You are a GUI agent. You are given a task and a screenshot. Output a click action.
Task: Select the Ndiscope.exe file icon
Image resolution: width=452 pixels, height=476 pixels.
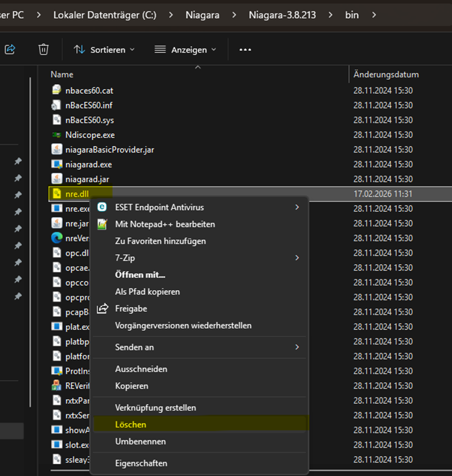(x=56, y=134)
